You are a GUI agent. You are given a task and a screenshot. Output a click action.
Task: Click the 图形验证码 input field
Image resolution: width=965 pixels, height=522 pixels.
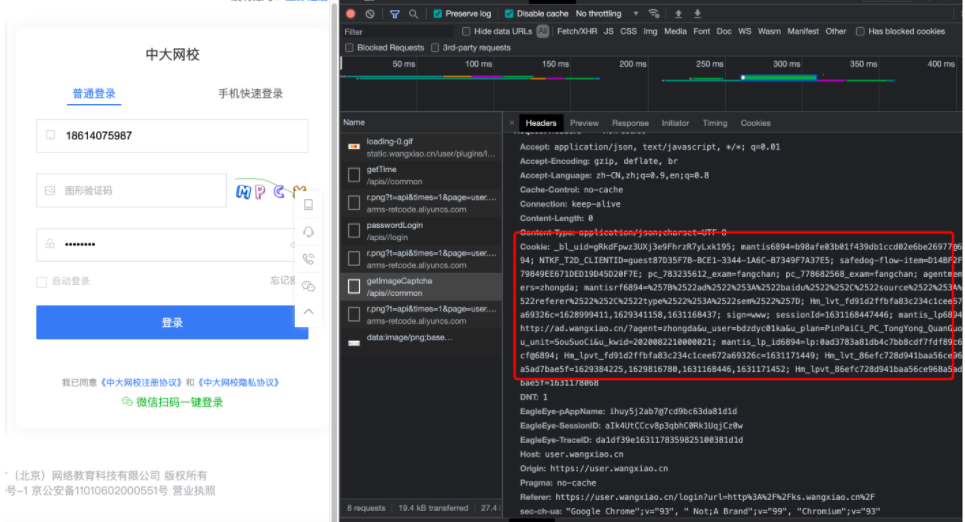131,191
